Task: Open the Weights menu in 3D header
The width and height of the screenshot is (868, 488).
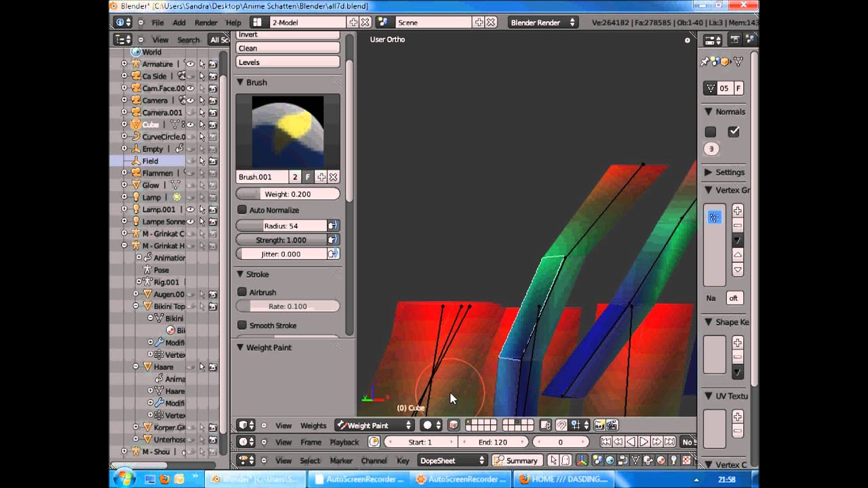Action: coord(313,426)
